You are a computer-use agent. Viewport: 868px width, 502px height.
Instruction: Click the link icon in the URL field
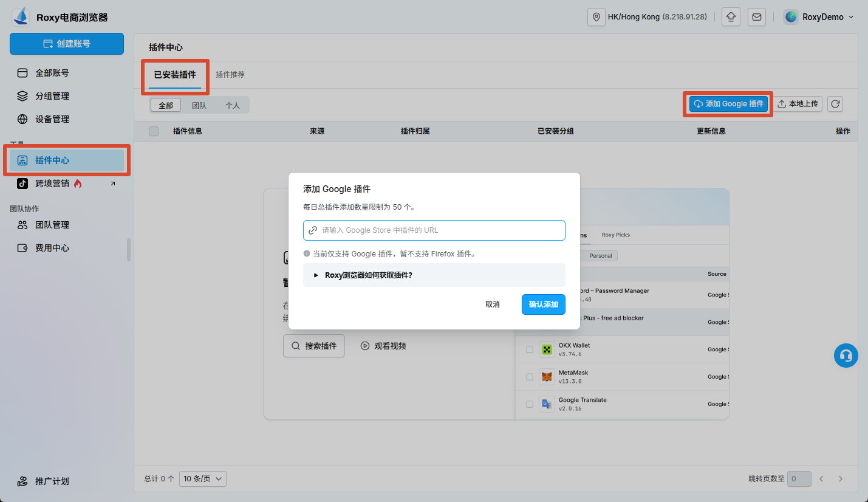[x=313, y=230]
